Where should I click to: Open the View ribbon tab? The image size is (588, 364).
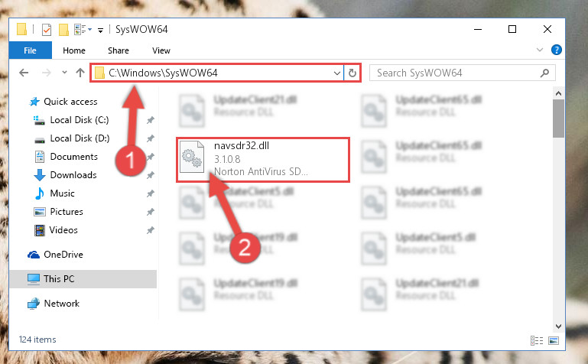(161, 50)
